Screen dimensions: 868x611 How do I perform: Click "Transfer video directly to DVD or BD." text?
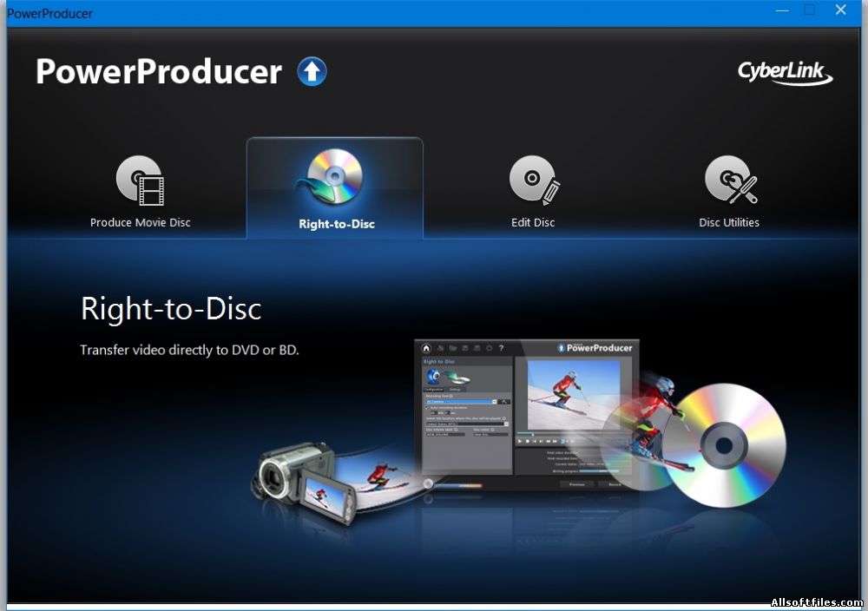pos(189,350)
